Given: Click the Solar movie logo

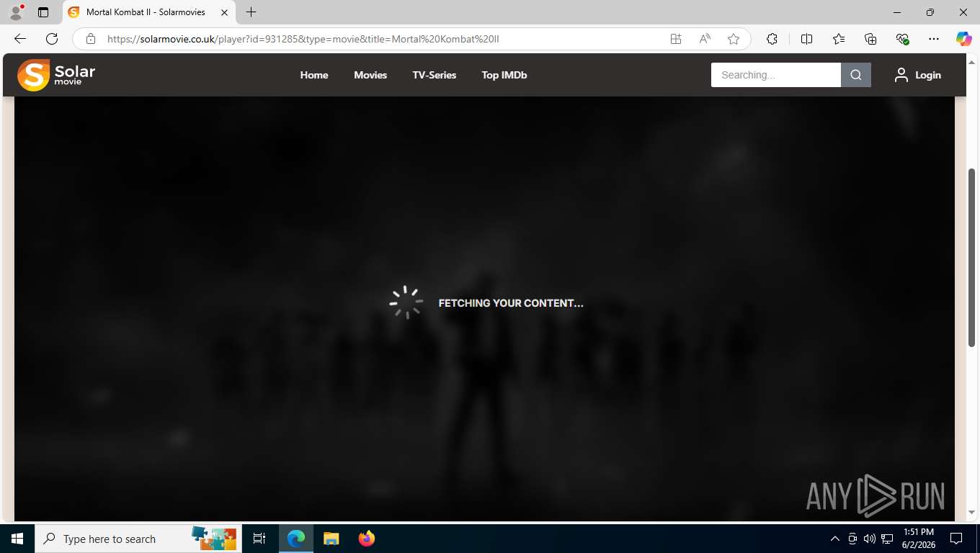Looking at the screenshot, I should pyautogui.click(x=56, y=75).
